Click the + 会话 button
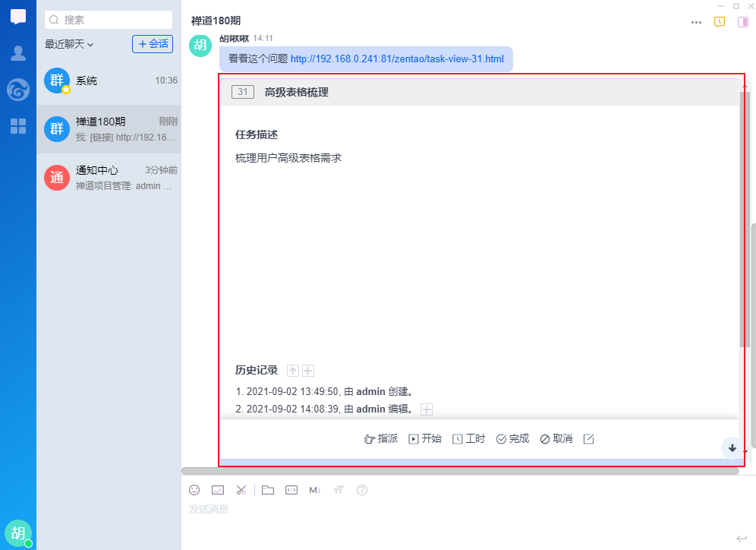 coord(153,44)
